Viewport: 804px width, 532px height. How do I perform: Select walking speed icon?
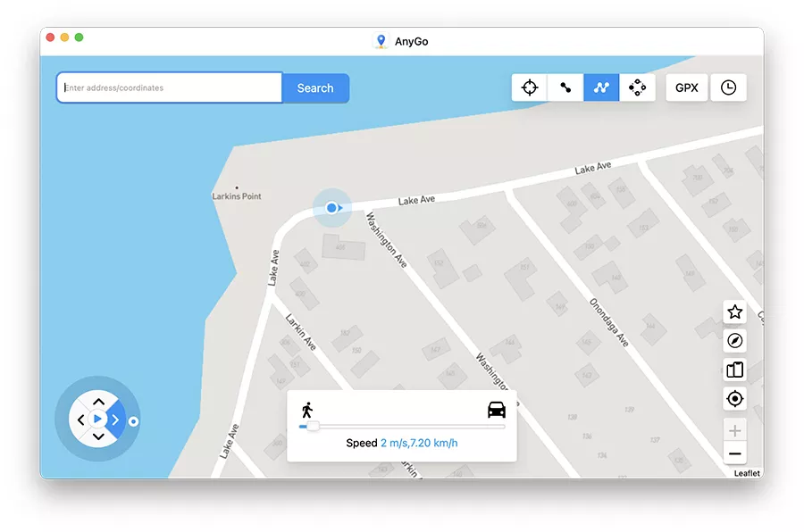click(x=307, y=410)
